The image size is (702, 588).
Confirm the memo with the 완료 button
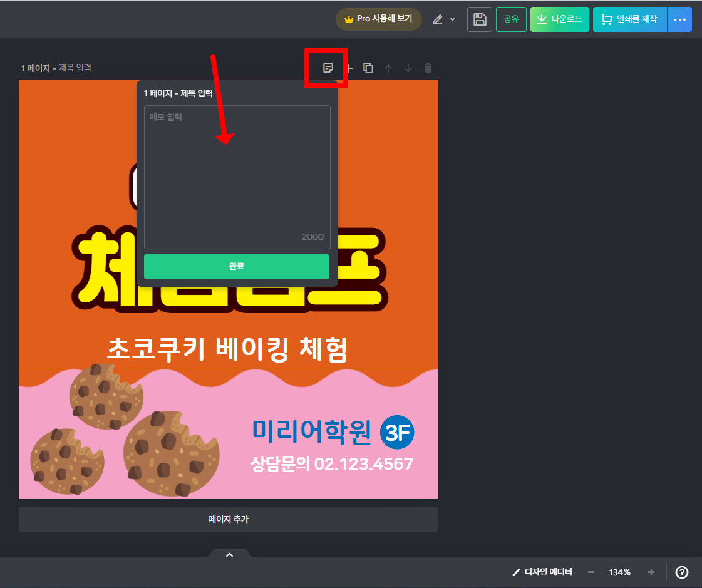click(237, 266)
